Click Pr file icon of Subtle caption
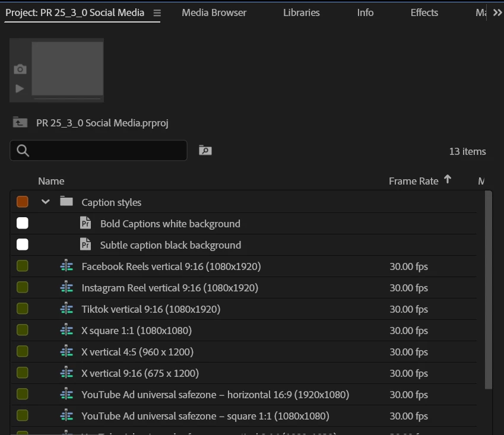The image size is (504, 435). click(85, 244)
